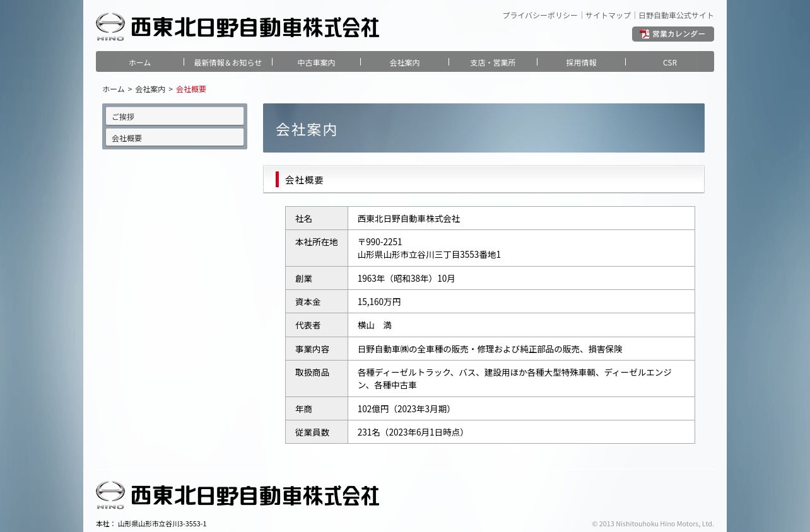Viewport: 810px width, 532px height.
Task: Open 会社概要 in the sidebar
Action: tap(175, 137)
